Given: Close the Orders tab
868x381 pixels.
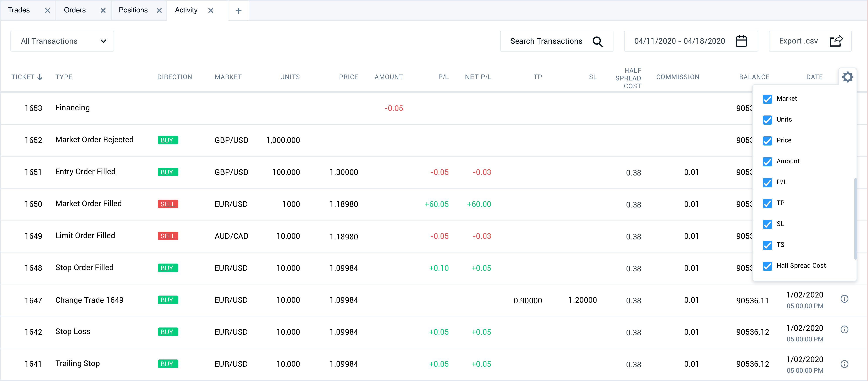Looking at the screenshot, I should (x=103, y=11).
